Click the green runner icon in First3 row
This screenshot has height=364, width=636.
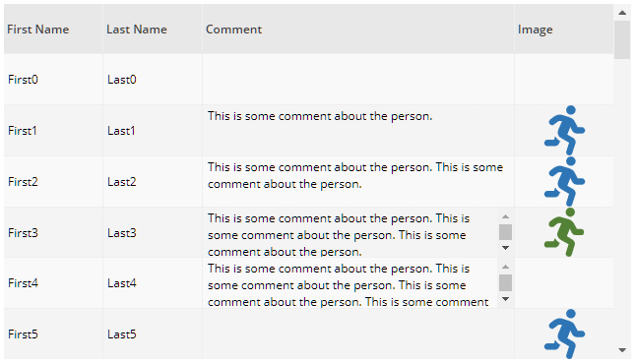click(x=564, y=232)
